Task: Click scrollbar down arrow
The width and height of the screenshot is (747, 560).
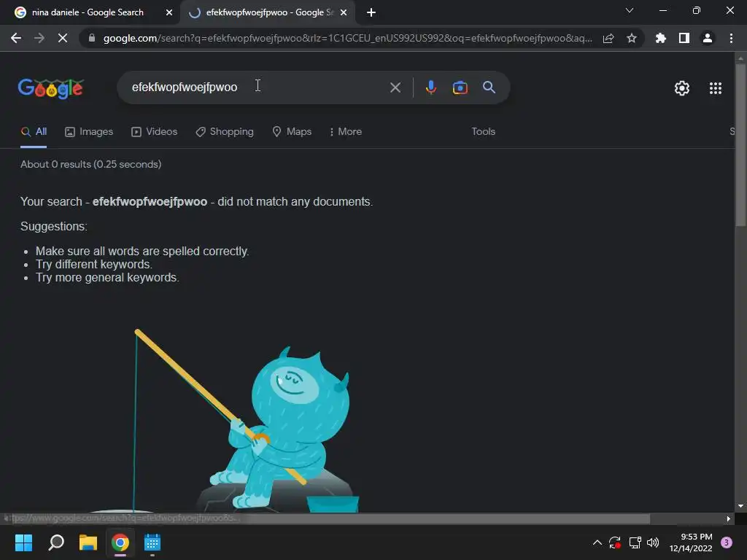Action: [x=740, y=506]
